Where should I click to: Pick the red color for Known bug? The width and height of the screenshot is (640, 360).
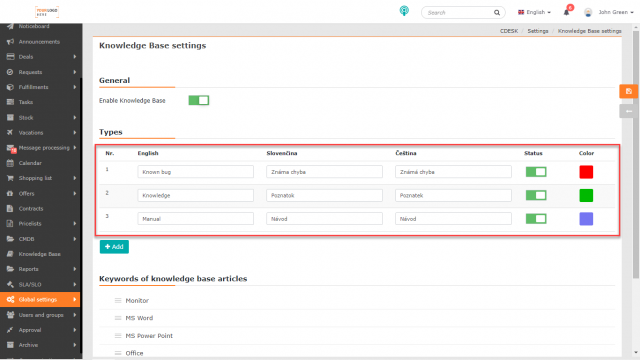[586, 172]
